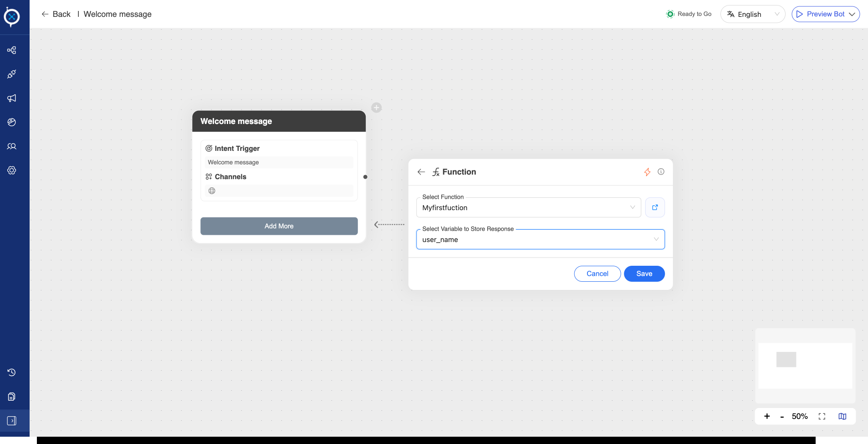Open the history clock icon in sidebar
Screen dimensions: 868x444
12,372
